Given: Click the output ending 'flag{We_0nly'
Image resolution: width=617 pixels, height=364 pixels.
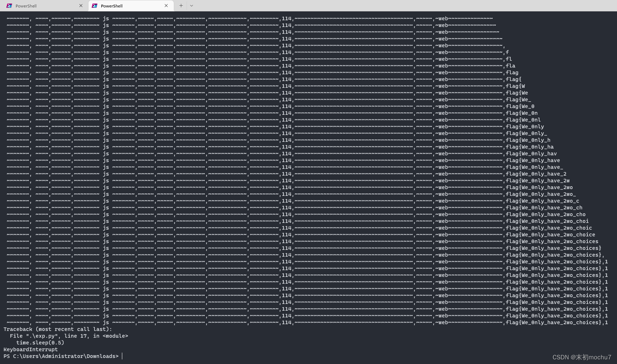Looking at the screenshot, I should [x=275, y=127].
